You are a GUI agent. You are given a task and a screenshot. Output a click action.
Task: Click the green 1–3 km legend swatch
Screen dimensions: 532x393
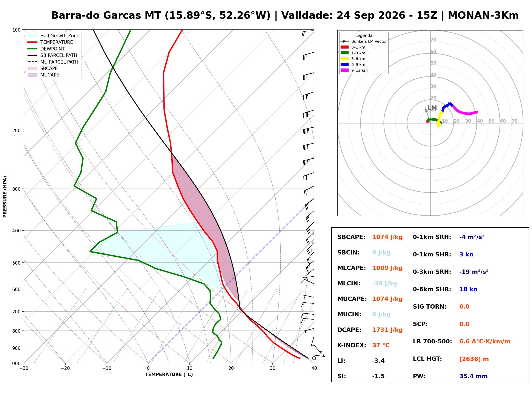point(344,53)
